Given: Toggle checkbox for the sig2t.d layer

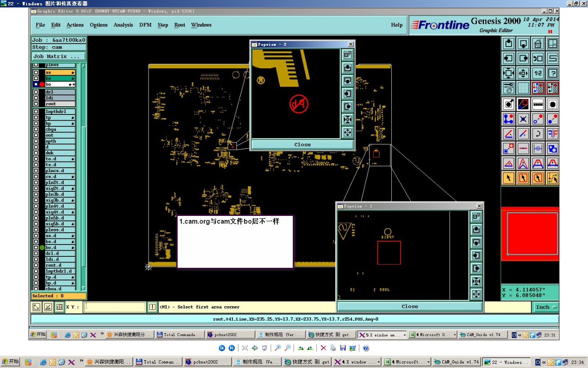Looking at the screenshot, I should tap(36, 188).
